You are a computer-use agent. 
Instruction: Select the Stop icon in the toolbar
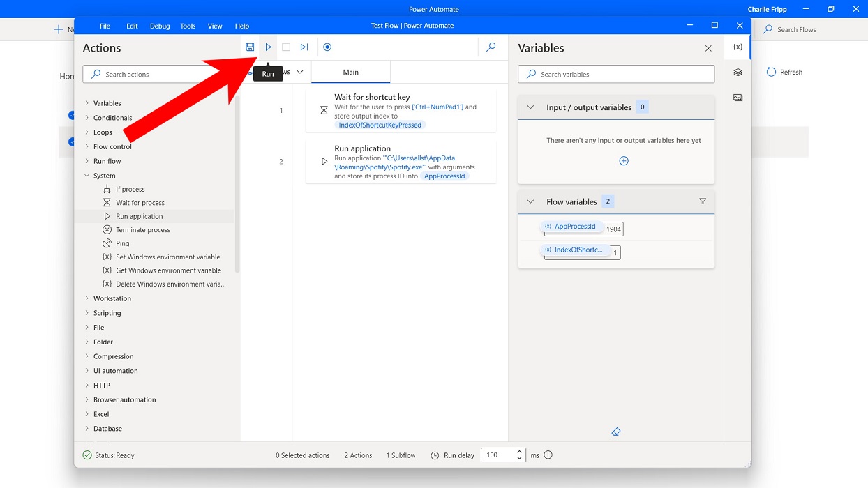[286, 47]
